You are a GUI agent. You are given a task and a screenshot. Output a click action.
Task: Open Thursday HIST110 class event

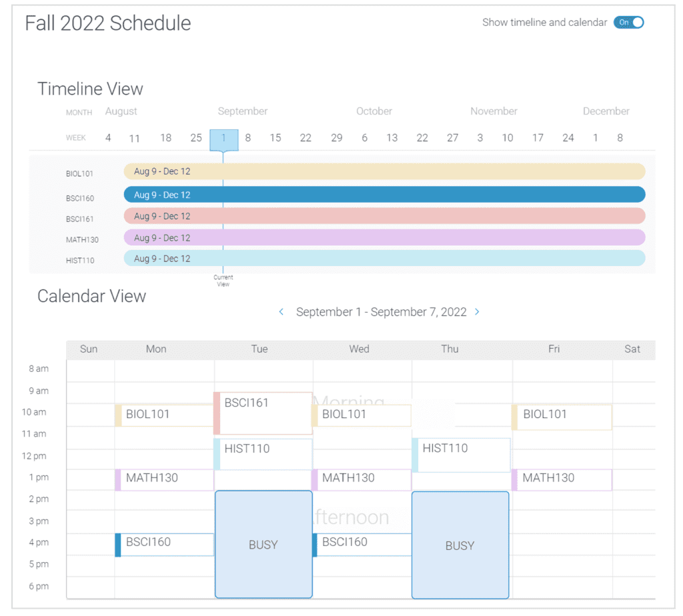tap(461, 455)
